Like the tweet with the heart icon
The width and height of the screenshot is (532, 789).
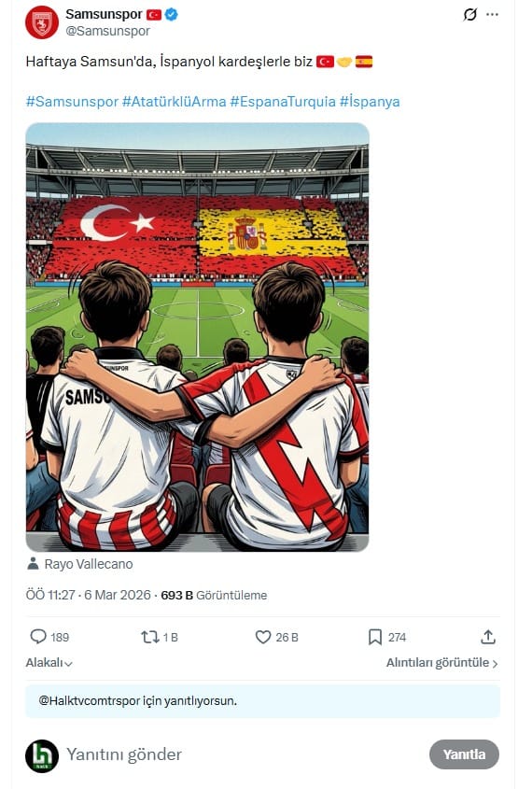(x=263, y=637)
